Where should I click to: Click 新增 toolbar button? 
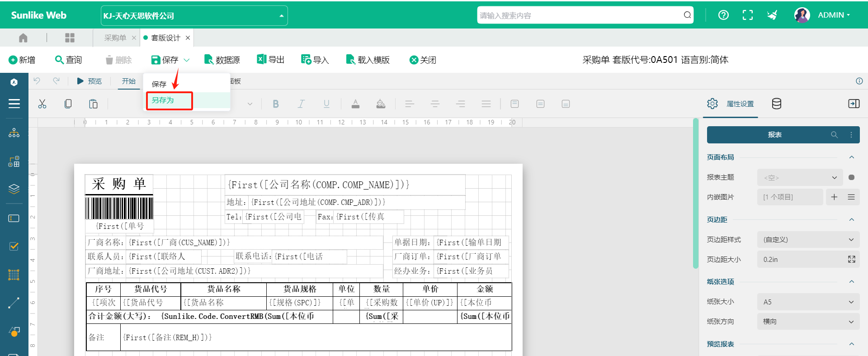22,60
